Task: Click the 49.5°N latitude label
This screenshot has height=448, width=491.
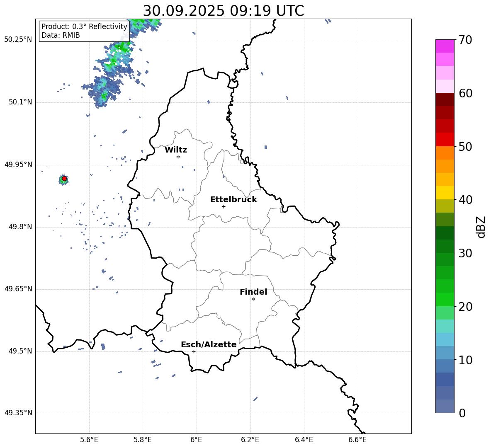Action: click(x=20, y=351)
